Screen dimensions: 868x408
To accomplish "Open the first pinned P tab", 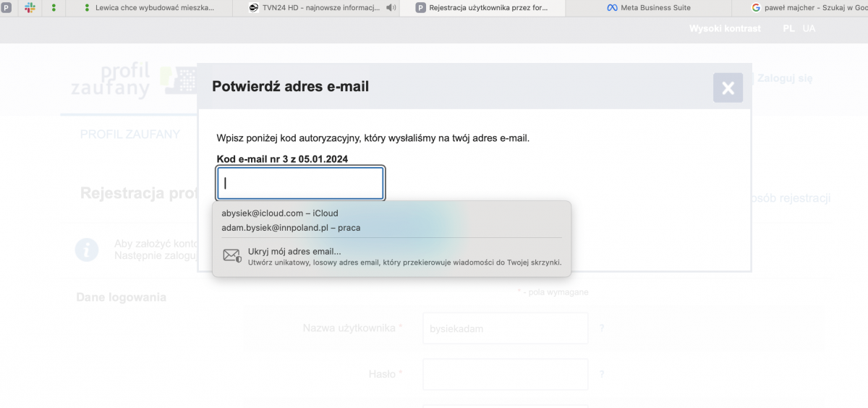I will coord(7,7).
